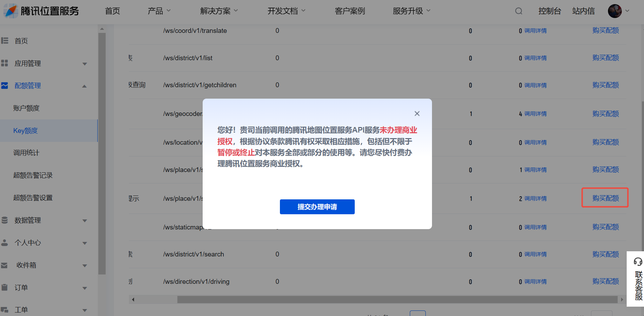
Task: Click the 数据管理 database icon
Action: coord(5,220)
